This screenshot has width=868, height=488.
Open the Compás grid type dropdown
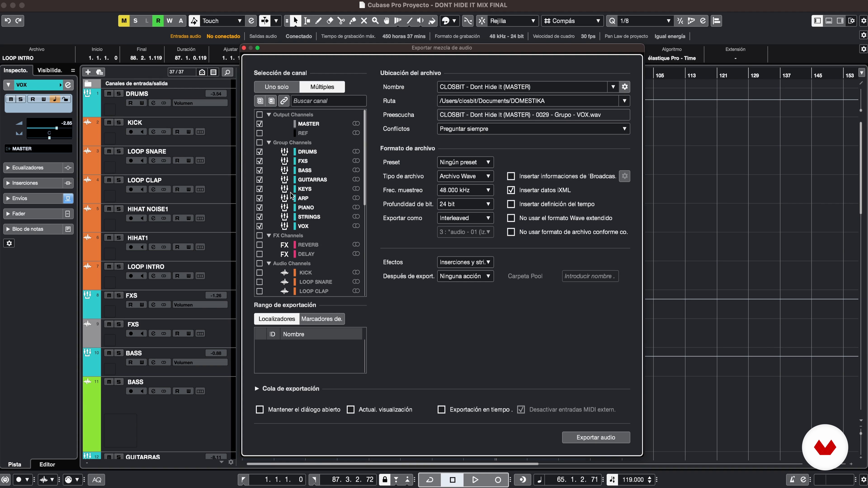pyautogui.click(x=572, y=21)
